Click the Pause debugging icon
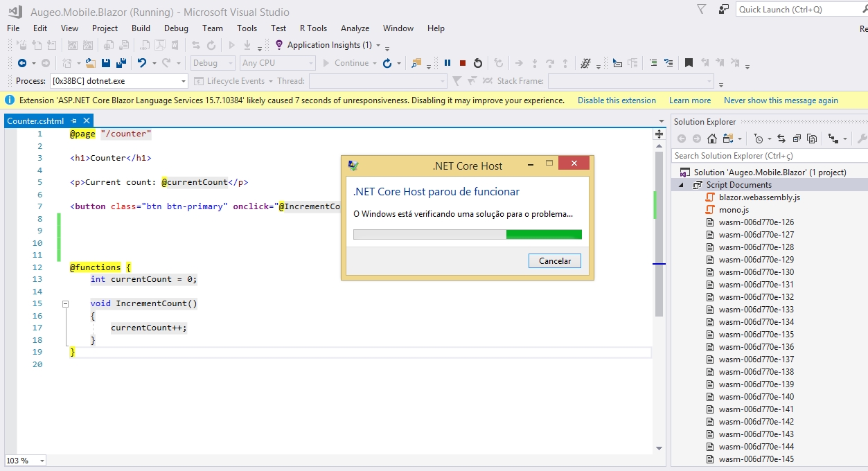The image size is (868, 471). point(448,63)
